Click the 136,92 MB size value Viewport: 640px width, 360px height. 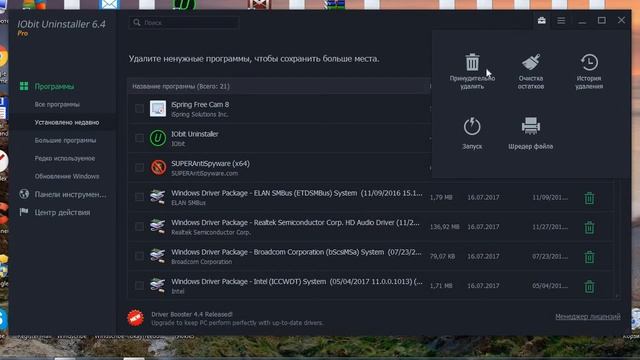coord(444,227)
